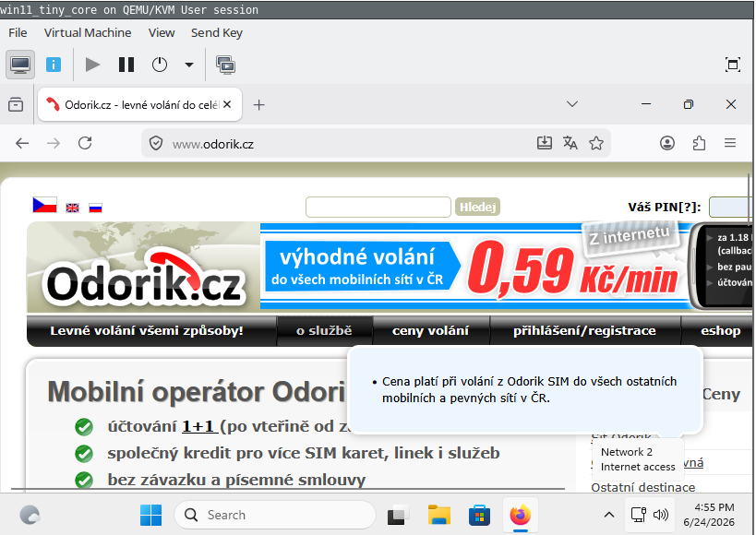The height and width of the screenshot is (535, 756).
Task: Start the virtual machine
Action: click(x=92, y=65)
